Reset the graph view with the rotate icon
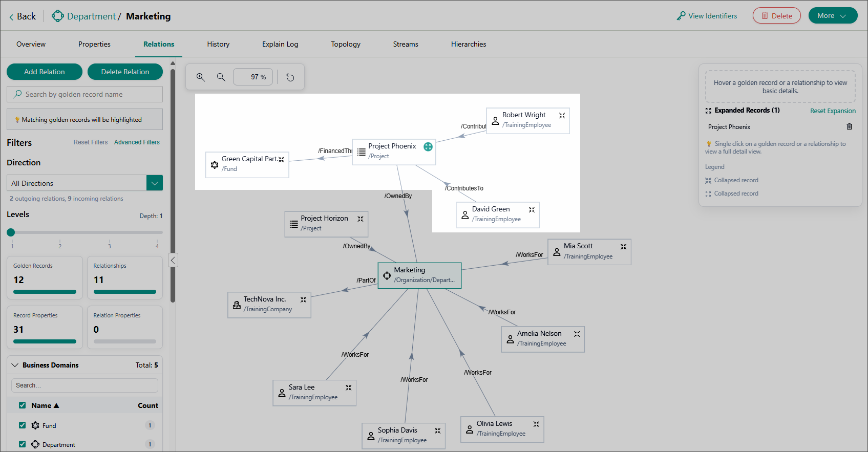 [x=290, y=77]
